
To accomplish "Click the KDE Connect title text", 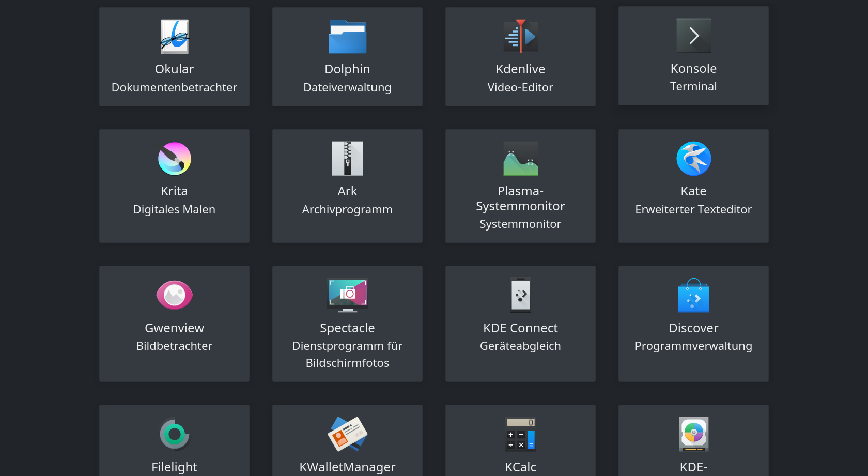I will click(x=521, y=328).
